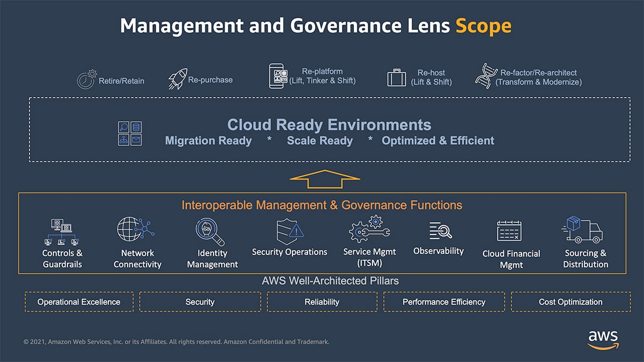Click 'Interoperable Management & Governance Functions' heading
This screenshot has height=362, width=644.
322,205
